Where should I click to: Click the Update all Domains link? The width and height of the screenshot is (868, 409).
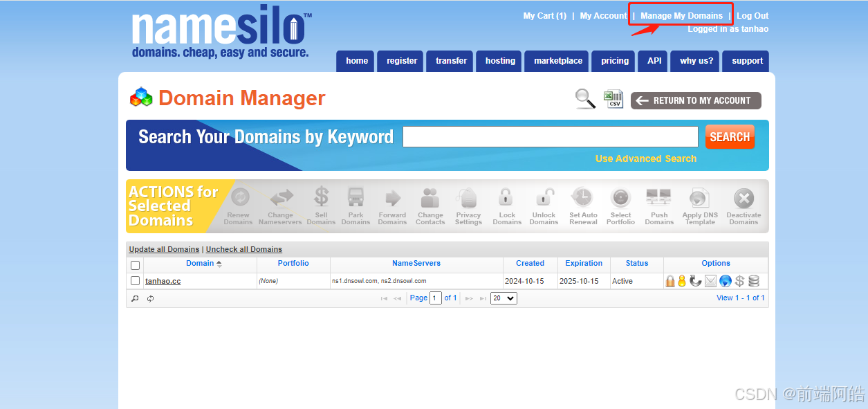pyautogui.click(x=164, y=249)
